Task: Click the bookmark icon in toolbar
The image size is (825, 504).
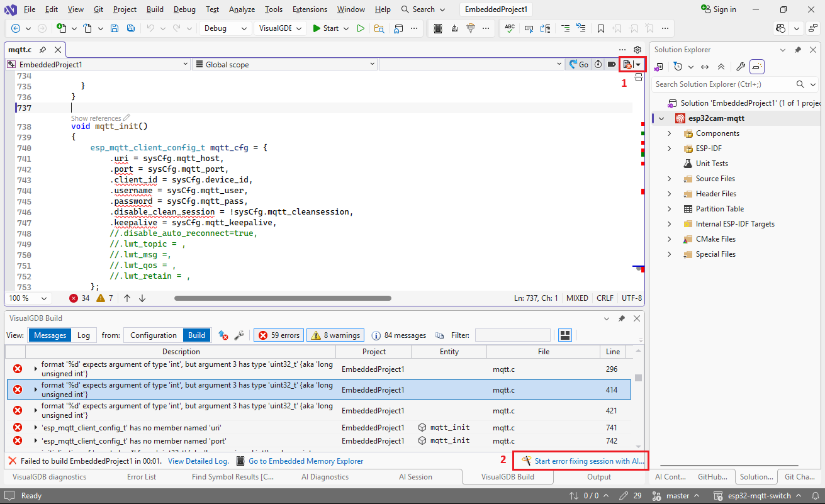Action: [601, 28]
